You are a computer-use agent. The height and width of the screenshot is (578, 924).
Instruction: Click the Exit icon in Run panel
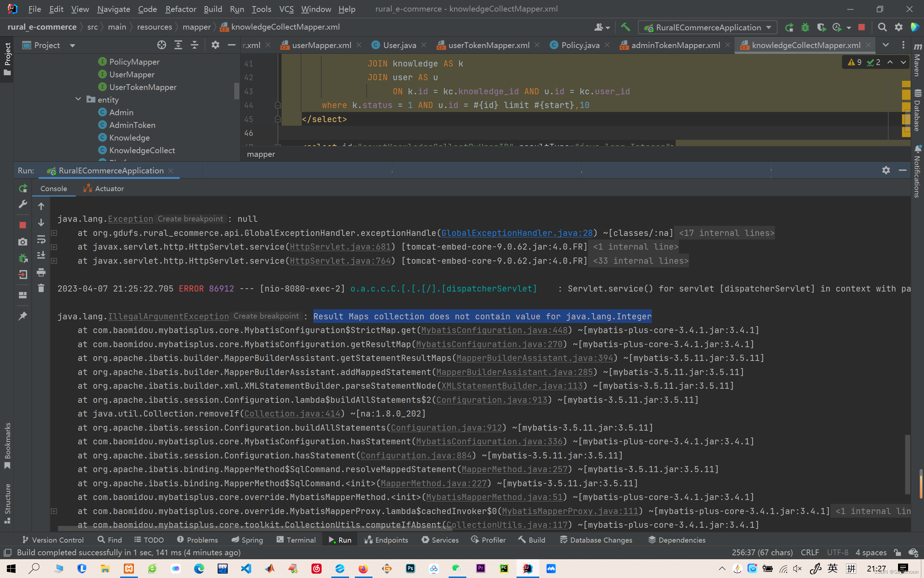click(23, 275)
